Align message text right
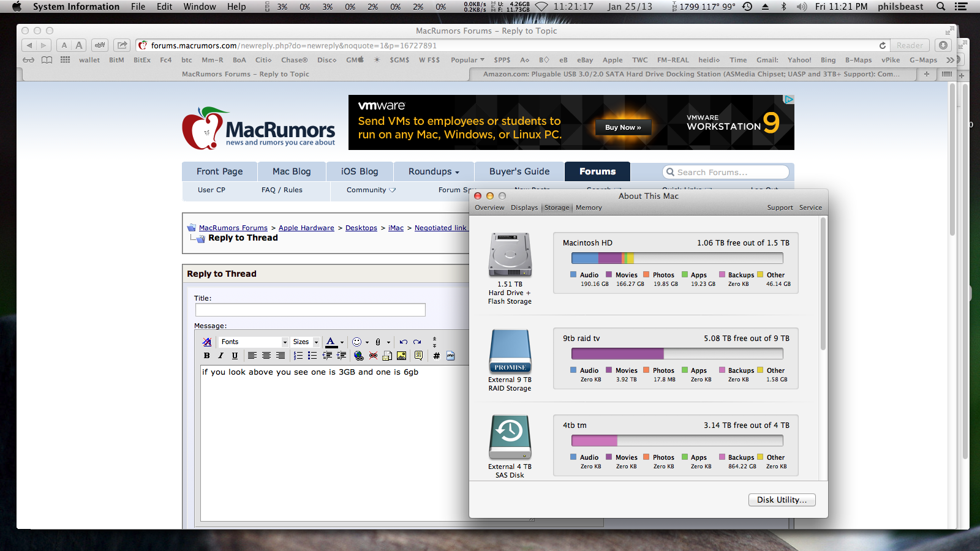The height and width of the screenshot is (551, 980). tap(280, 356)
